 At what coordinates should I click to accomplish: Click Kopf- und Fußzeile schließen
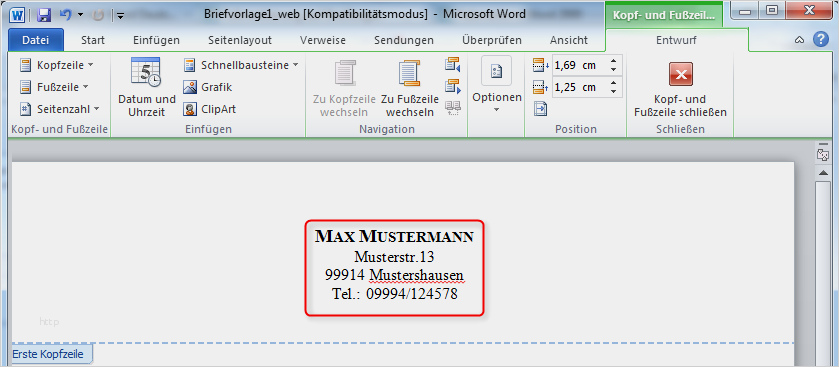click(680, 89)
